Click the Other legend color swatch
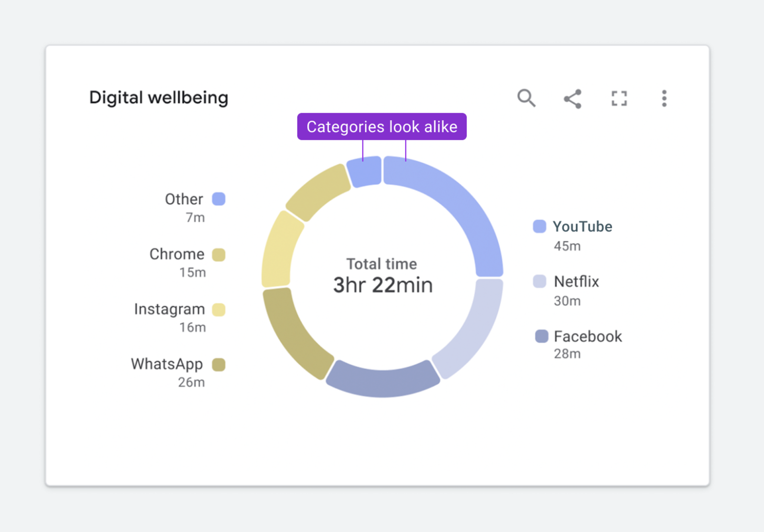 pyautogui.click(x=219, y=199)
